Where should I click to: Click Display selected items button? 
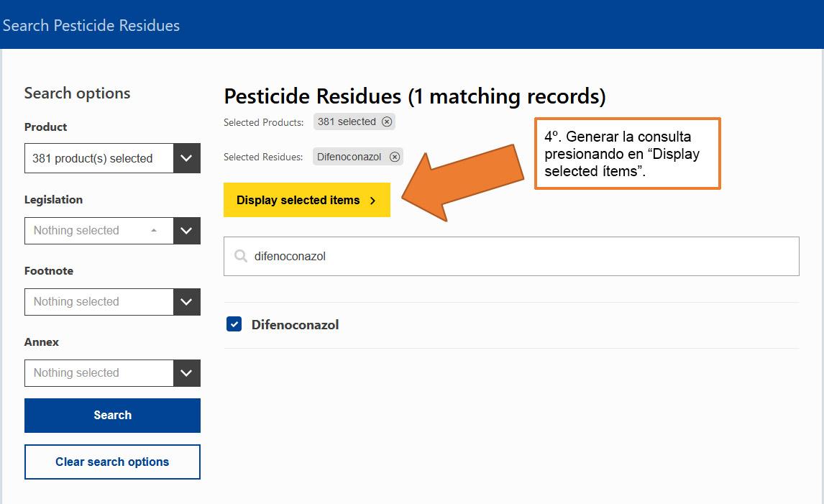[307, 200]
